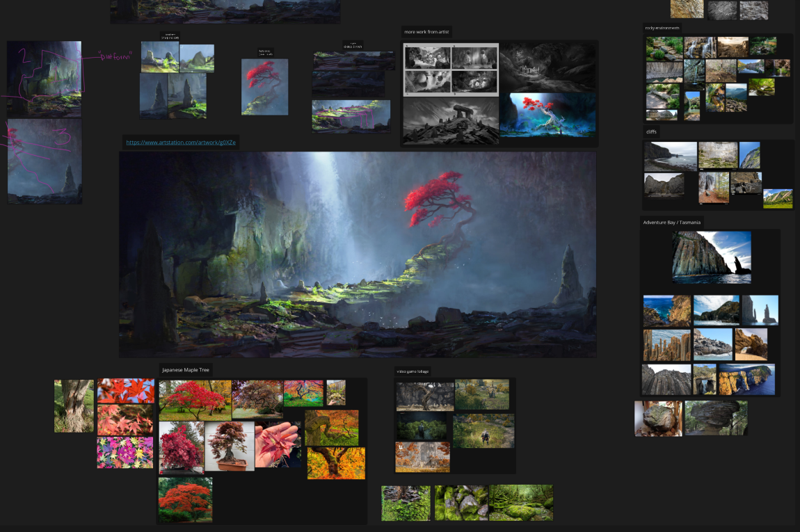This screenshot has width=800, height=532.
Task: Select the rock spire on grassy path crop
Action: pyautogui.click(x=187, y=96)
